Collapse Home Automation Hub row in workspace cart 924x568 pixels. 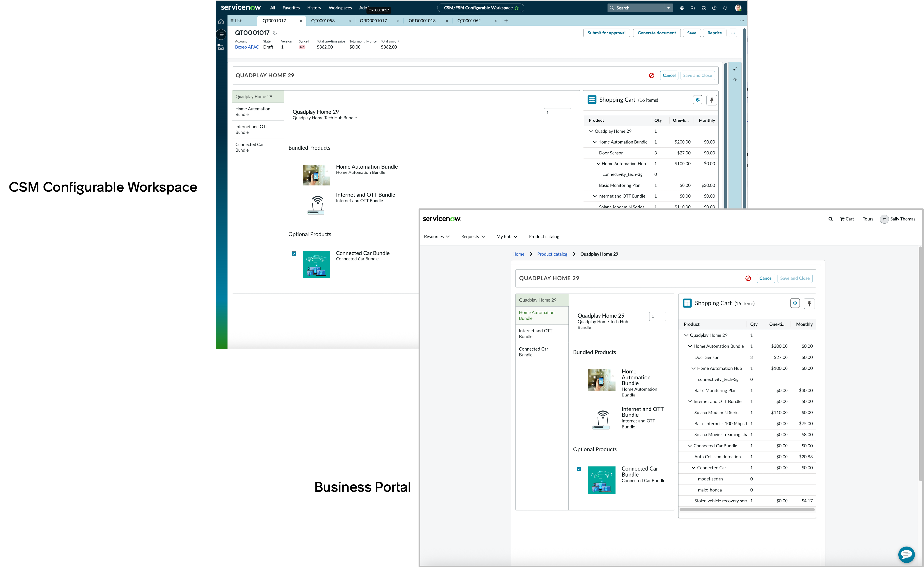598,164
